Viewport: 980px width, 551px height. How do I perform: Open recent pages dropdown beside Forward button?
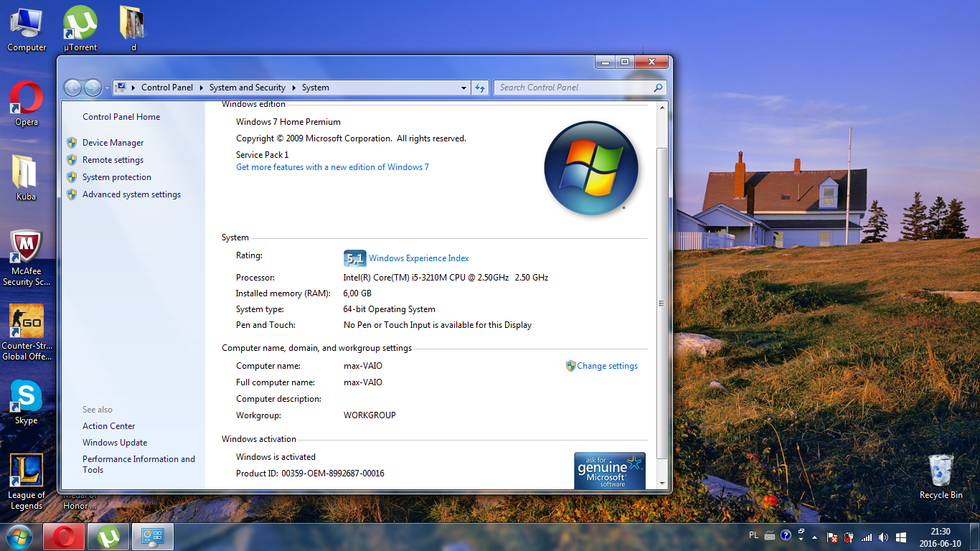107,88
